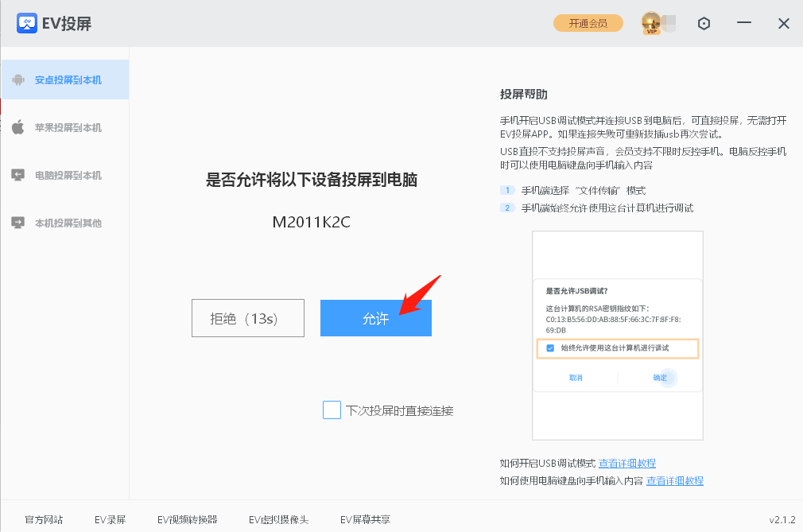This screenshot has height=532, width=803.
Task: Click the 开通会员 crown membership button
Action: 588,23
